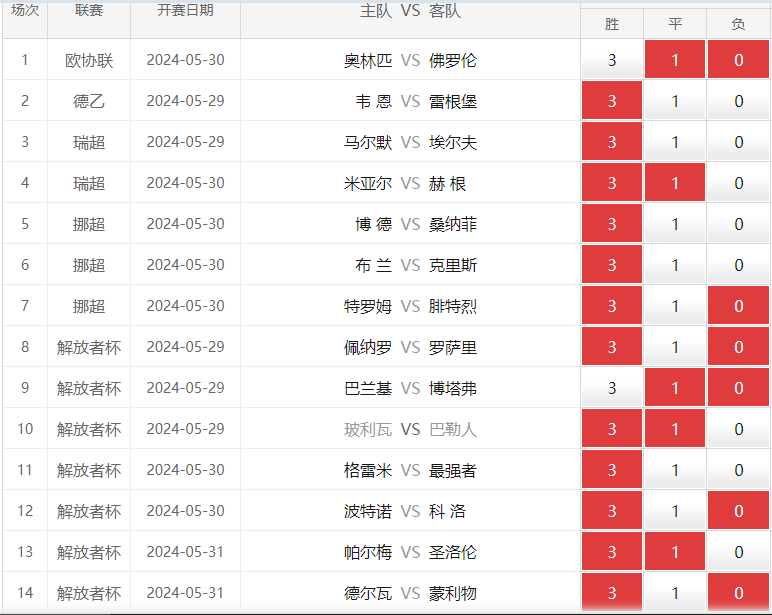772x615 pixels.
Task: Deselect win (3) for match 4 米亚尔 vs 赫根
Action: (x=612, y=183)
